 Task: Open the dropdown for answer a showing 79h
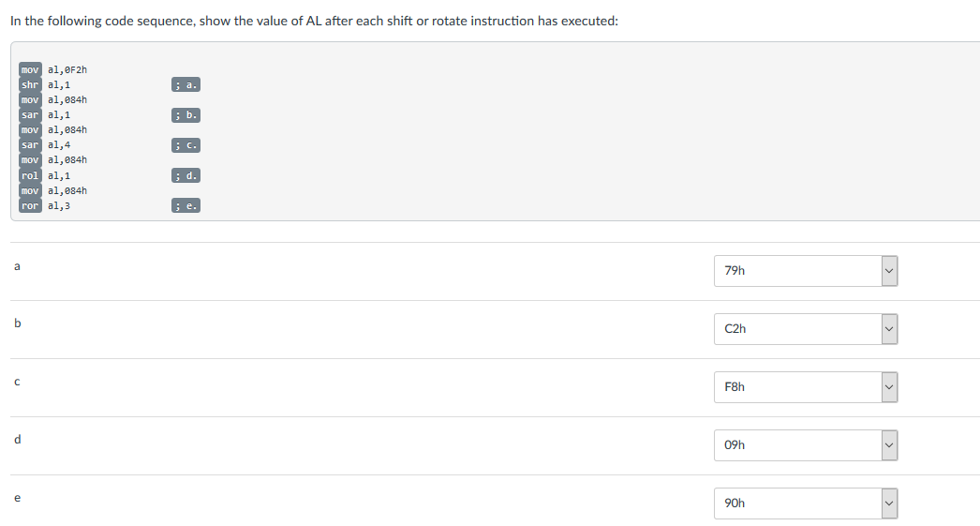(805, 271)
